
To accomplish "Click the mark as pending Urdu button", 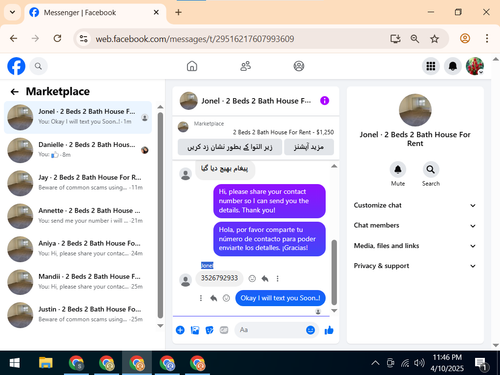I will tap(230, 147).
